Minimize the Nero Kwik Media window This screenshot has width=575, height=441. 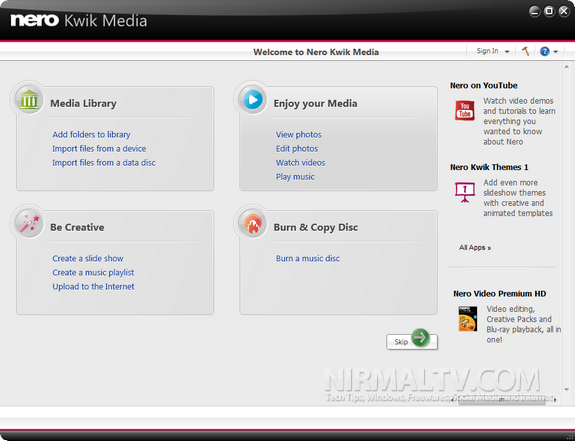534,11
